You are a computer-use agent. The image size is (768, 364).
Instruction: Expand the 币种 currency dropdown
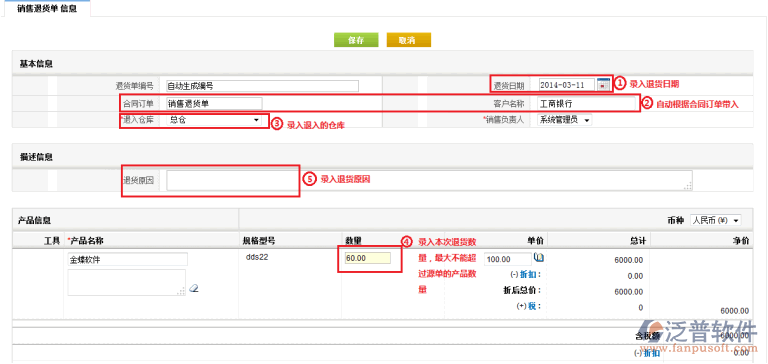(716, 221)
